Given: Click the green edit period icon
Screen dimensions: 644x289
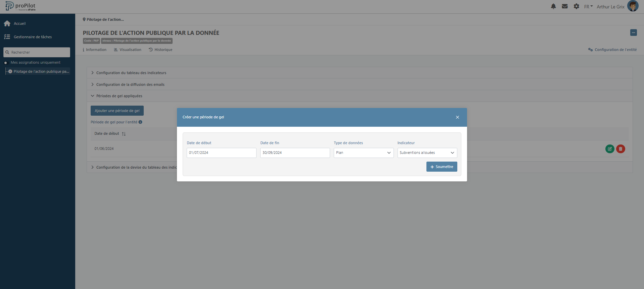Looking at the screenshot, I should pos(610,149).
